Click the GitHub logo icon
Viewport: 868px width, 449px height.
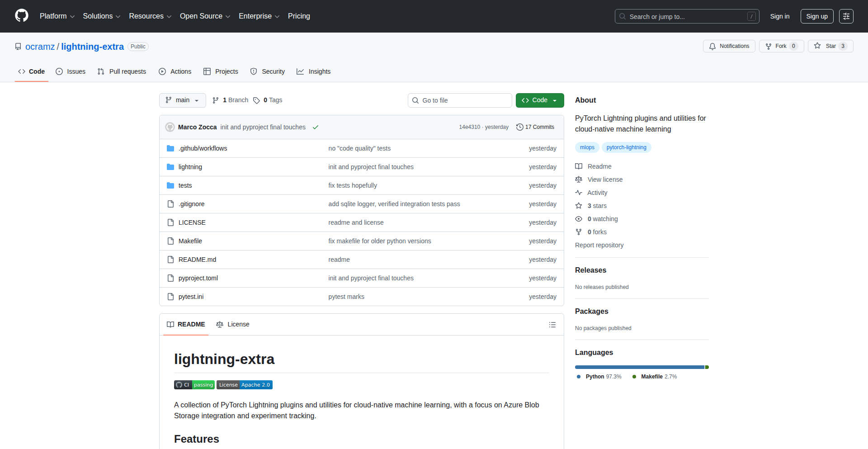click(x=22, y=16)
